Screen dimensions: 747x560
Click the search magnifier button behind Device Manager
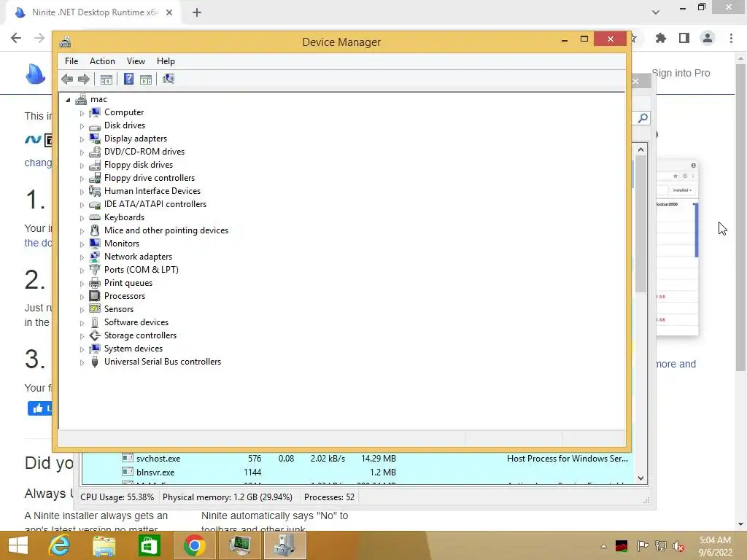point(643,117)
